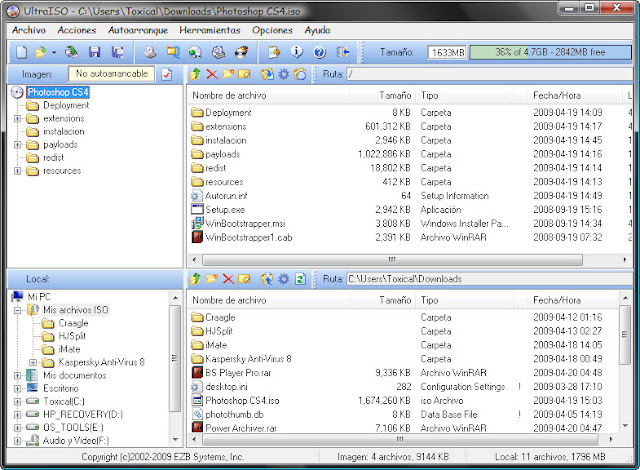Click the Mount to virtual drive icon
640x470 pixels.
pos(218,52)
